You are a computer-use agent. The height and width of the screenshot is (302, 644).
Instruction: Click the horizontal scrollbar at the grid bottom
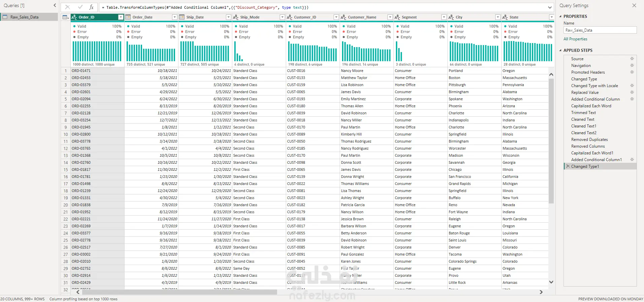[178, 292]
